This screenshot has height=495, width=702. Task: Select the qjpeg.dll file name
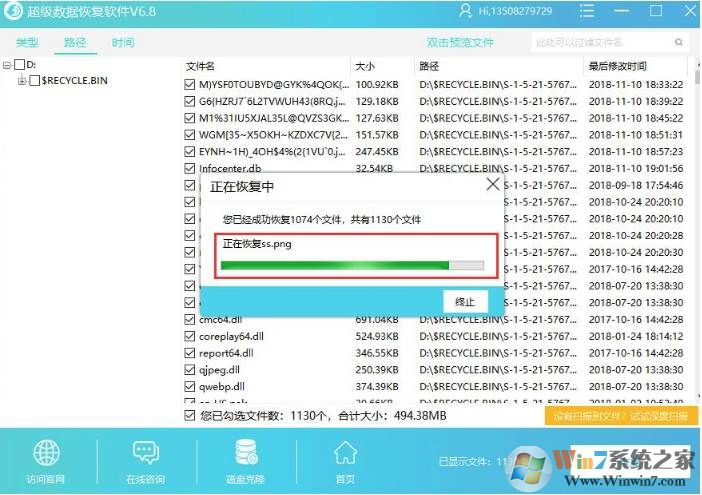pyautogui.click(x=219, y=370)
